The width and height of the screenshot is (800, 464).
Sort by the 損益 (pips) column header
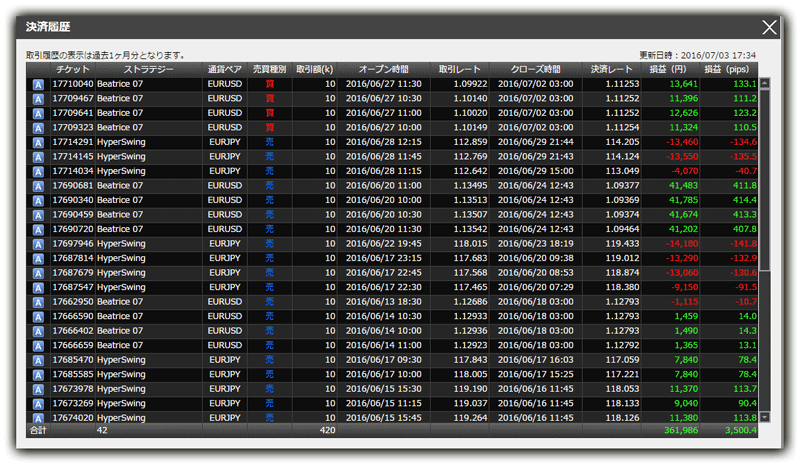click(x=728, y=69)
